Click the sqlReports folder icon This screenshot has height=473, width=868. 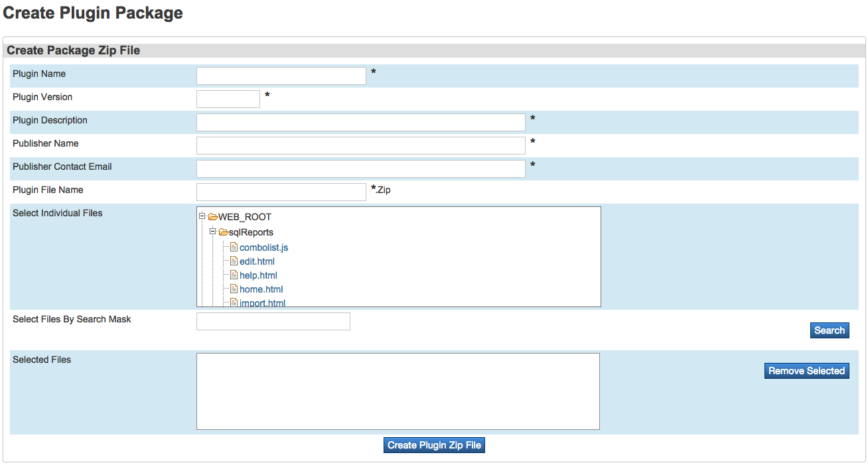click(224, 232)
